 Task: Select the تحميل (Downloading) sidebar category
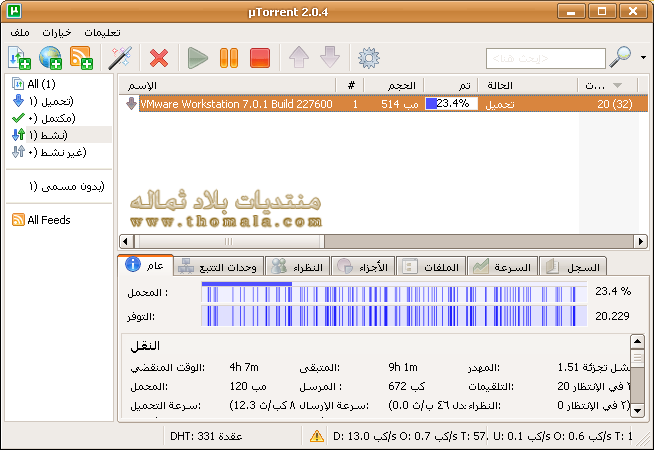tap(51, 101)
